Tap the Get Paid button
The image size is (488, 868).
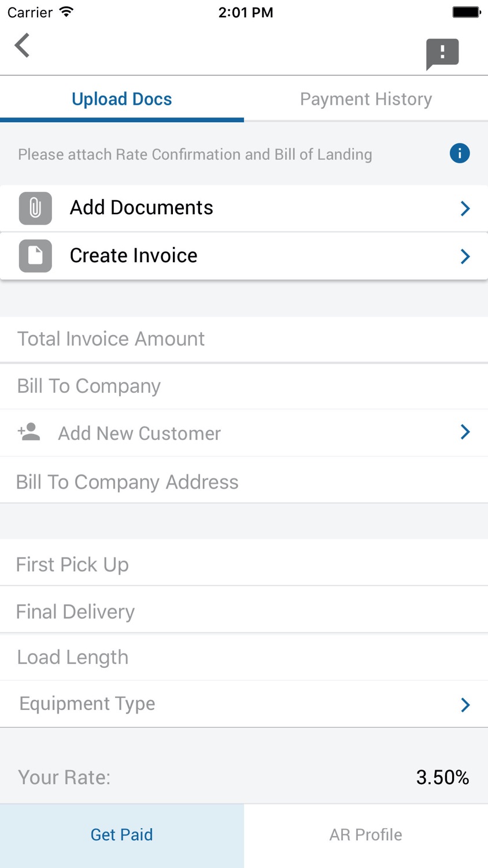(122, 835)
